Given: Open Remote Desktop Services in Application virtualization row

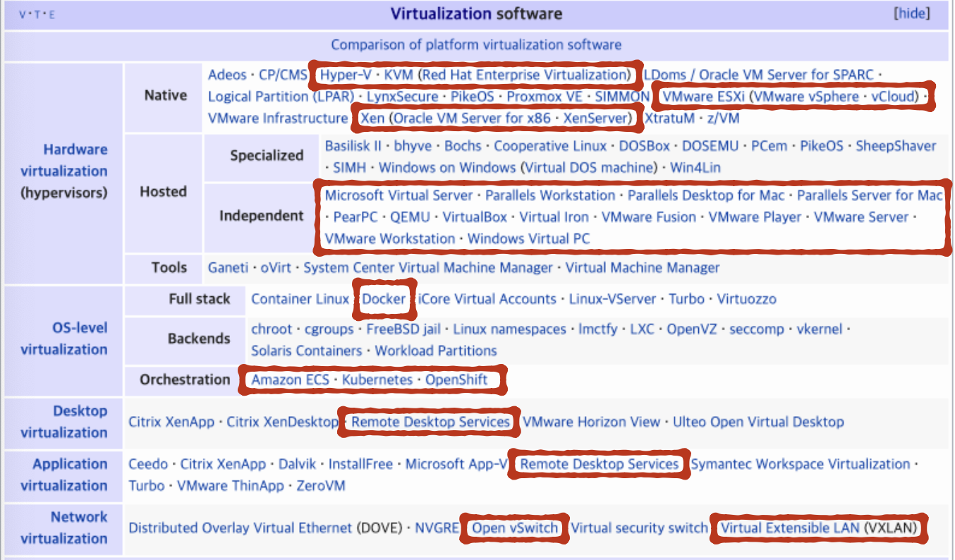Looking at the screenshot, I should click(x=600, y=464).
